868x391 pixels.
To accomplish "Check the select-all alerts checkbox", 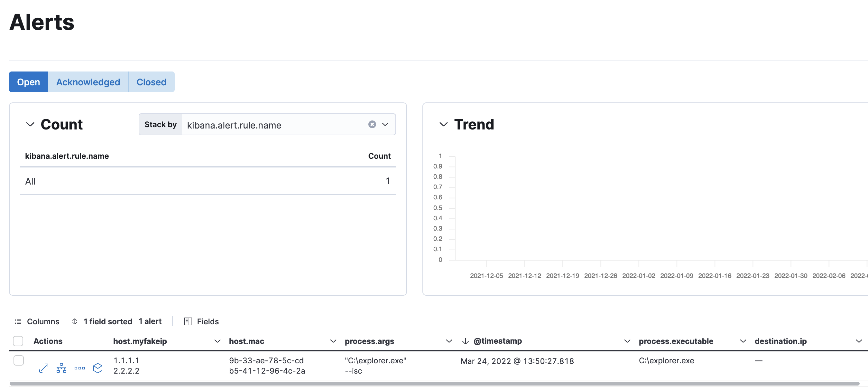I will (18, 341).
